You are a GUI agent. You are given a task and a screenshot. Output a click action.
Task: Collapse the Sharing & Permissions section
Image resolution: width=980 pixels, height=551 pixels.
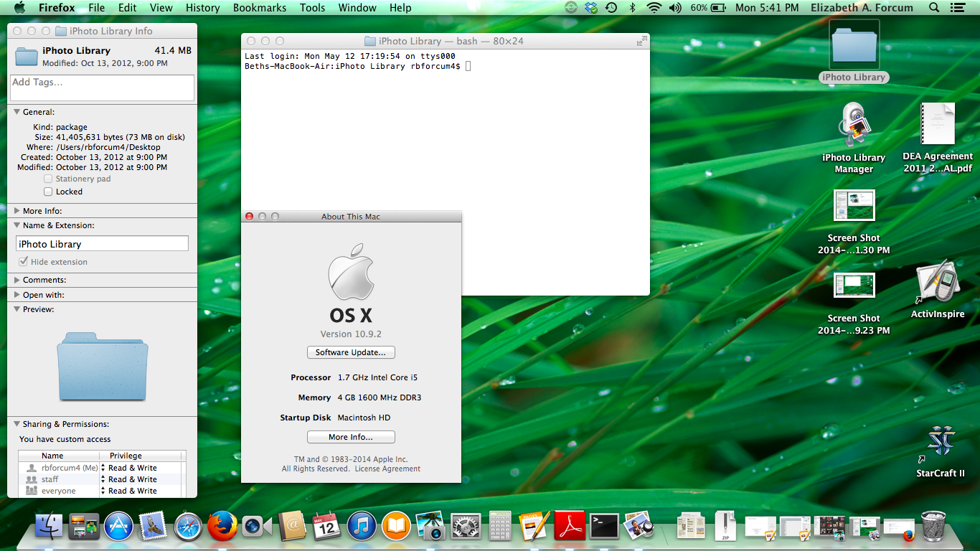17,424
